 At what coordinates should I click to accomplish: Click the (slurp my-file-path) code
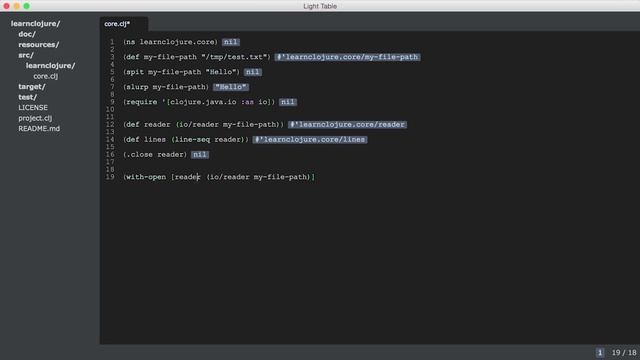pos(166,87)
